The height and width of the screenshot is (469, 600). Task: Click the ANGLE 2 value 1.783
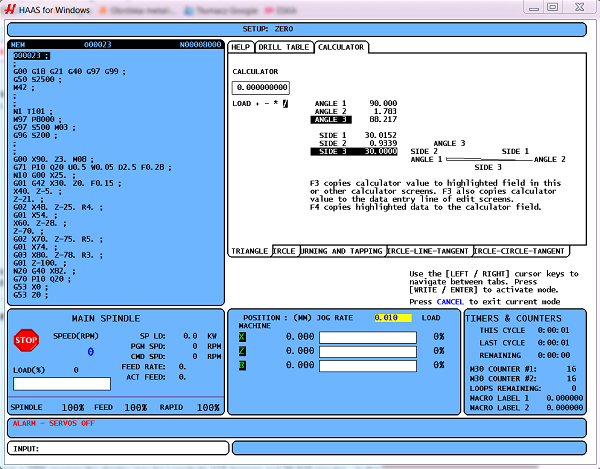(385, 111)
